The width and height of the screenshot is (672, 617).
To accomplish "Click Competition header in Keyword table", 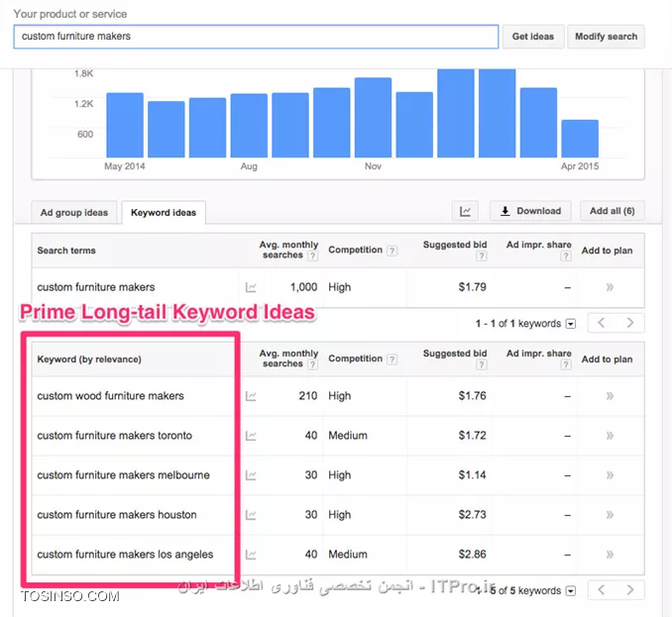I will pos(355,359).
